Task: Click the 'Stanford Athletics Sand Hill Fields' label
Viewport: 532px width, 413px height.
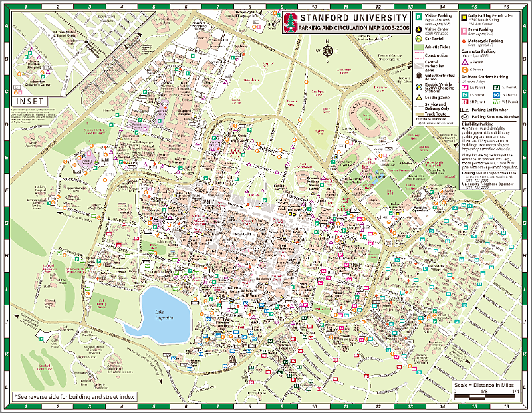Action: (95, 132)
